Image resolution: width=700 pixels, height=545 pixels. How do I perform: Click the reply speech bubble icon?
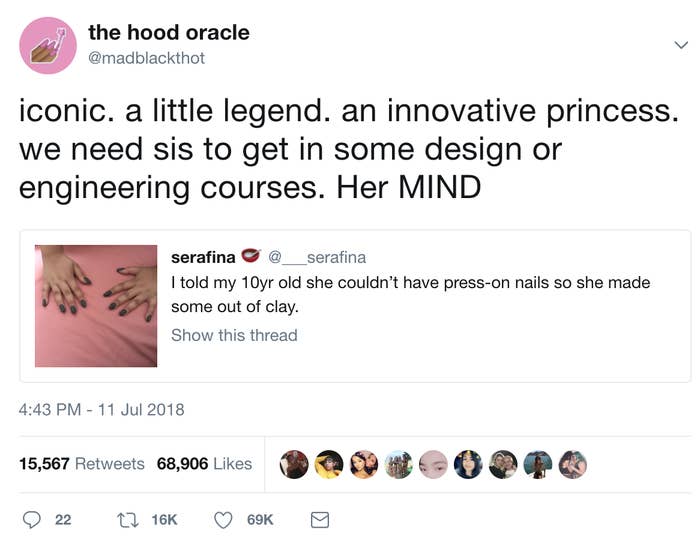tap(32, 520)
